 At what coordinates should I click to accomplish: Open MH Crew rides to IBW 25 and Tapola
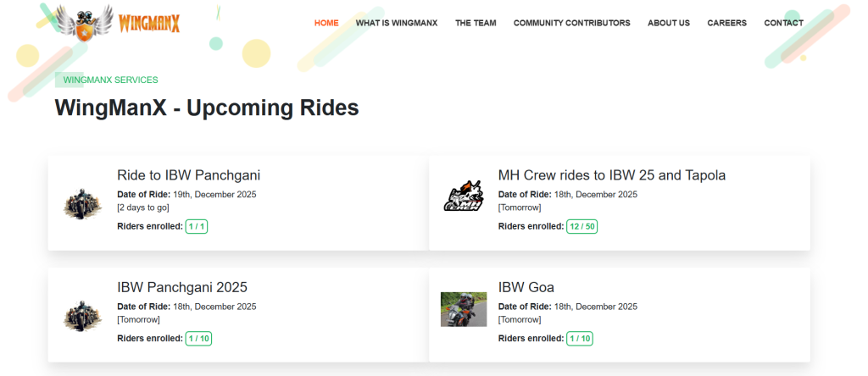611,175
